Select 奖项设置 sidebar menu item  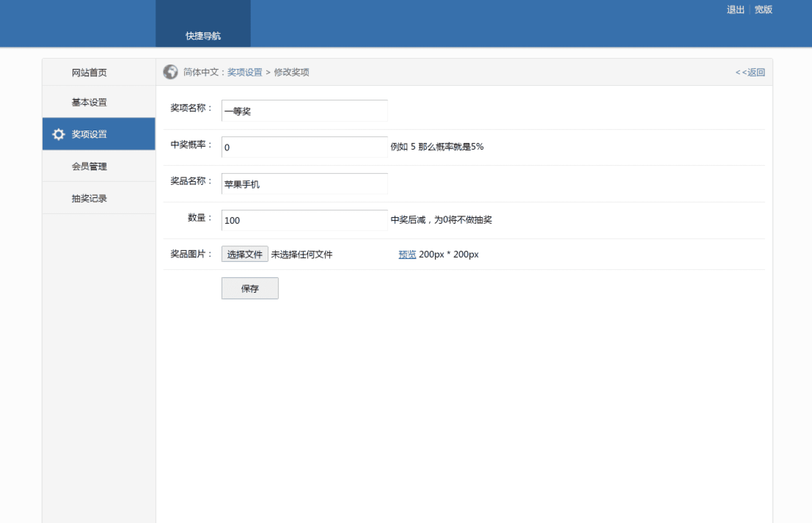89,134
